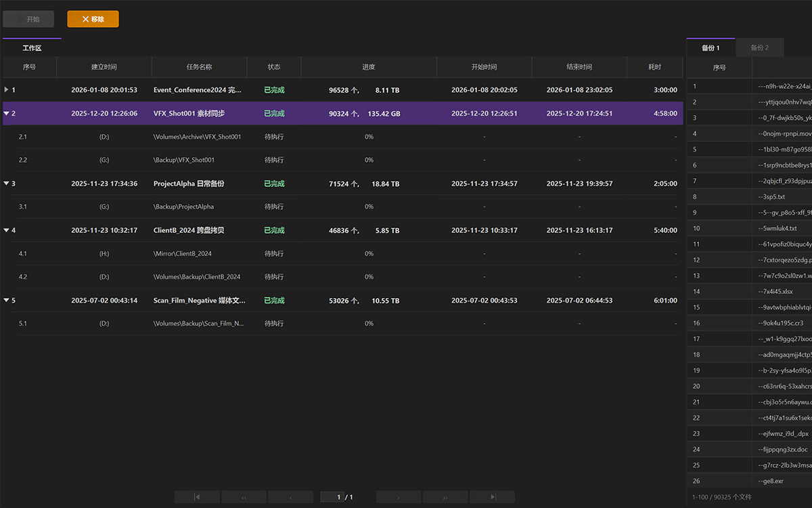Viewport: 812px width, 508px height.
Task: Collapse task 2 VFX_Shot001 row
Action: 7,113
